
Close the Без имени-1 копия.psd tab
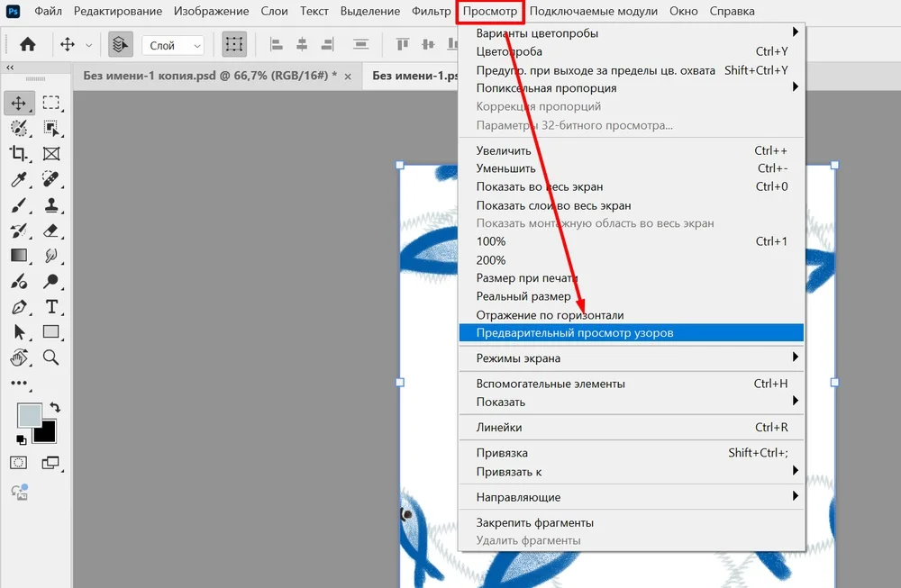point(349,76)
